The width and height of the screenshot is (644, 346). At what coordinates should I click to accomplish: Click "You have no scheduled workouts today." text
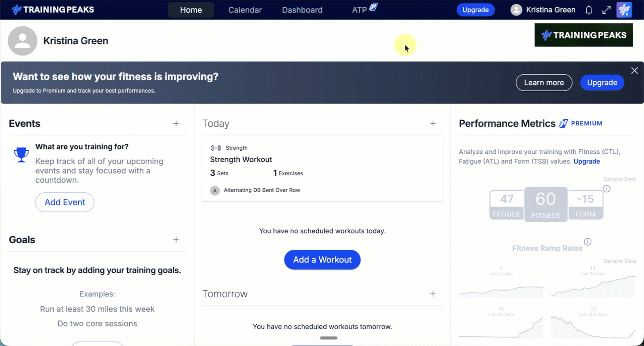click(322, 231)
